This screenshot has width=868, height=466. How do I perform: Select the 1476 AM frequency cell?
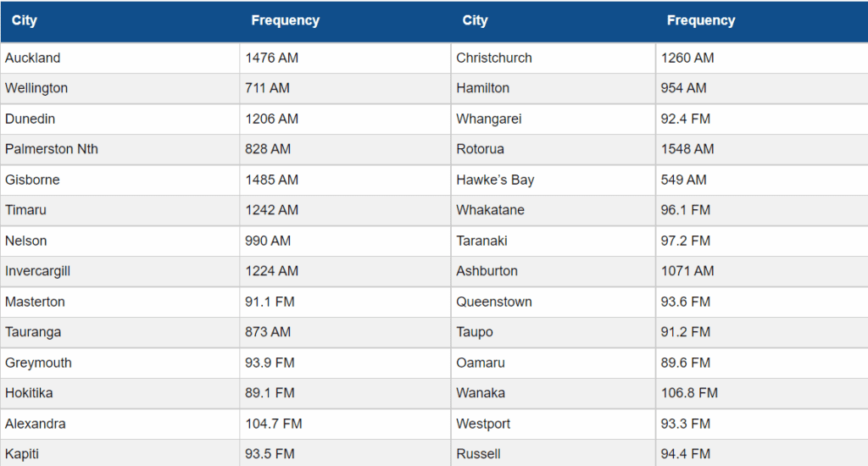point(272,58)
